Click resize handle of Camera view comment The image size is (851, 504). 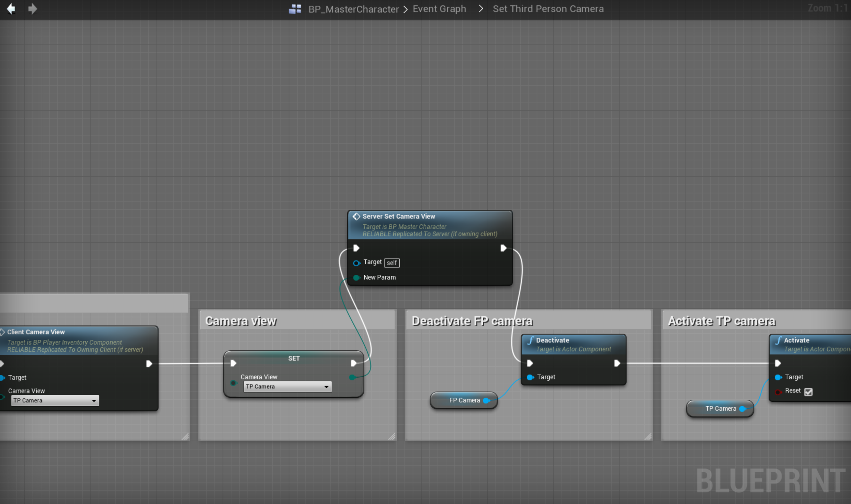[x=392, y=437]
